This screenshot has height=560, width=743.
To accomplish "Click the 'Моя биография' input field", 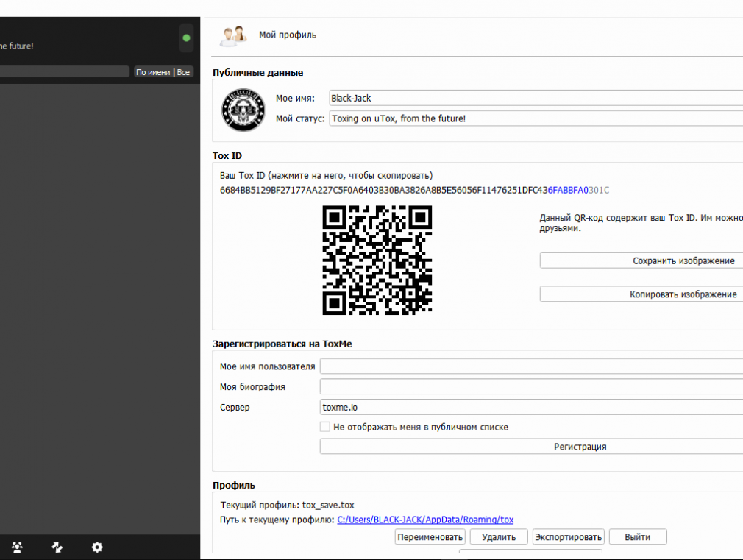I will click(x=532, y=386).
